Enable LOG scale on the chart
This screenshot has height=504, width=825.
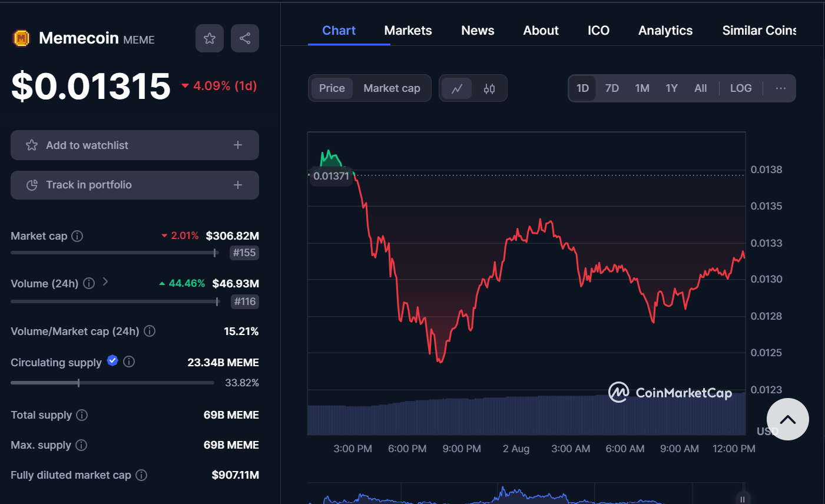740,88
